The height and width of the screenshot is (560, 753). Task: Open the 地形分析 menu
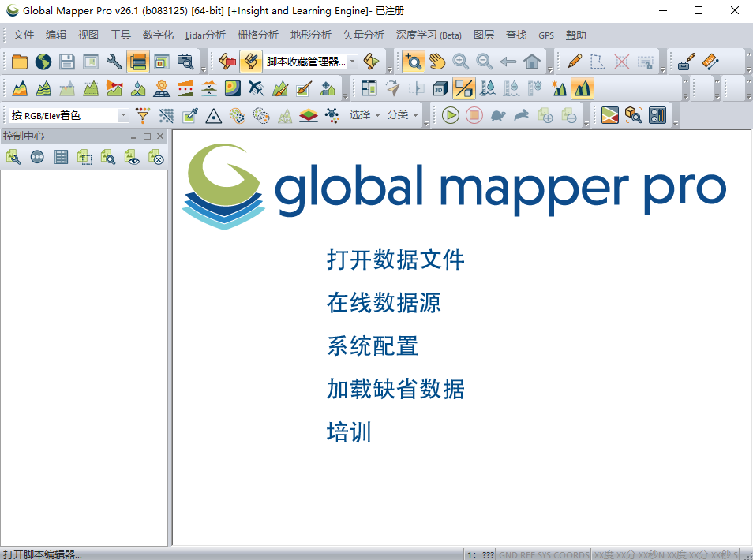(311, 35)
